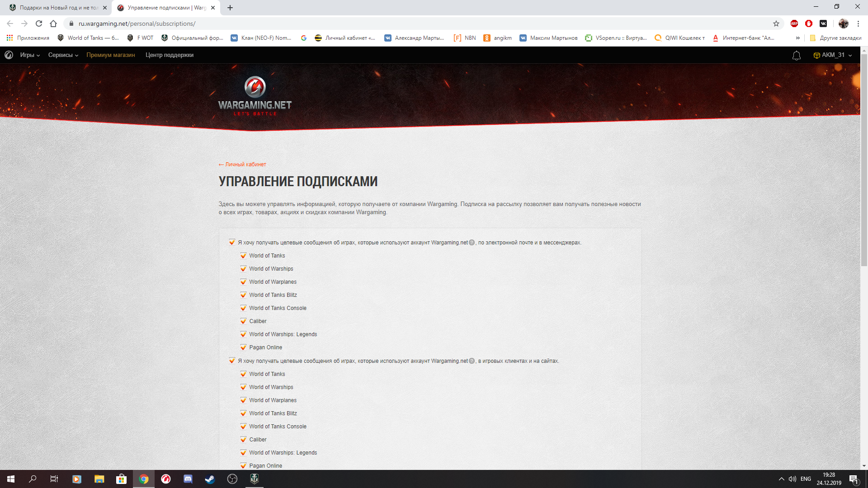The height and width of the screenshot is (488, 868).
Task: Expand the Игры dropdown menu
Action: coord(30,55)
